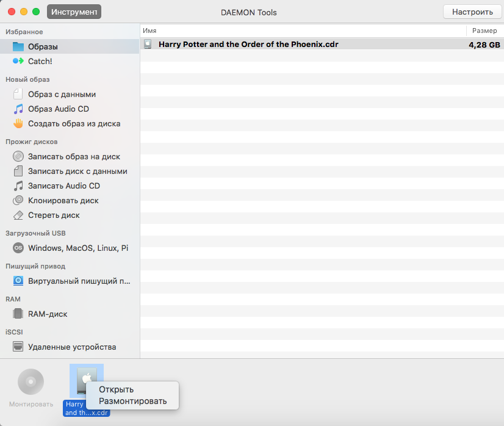This screenshot has height=426, width=504.
Task: Click the Инструменты toolbar button
Action: click(74, 12)
